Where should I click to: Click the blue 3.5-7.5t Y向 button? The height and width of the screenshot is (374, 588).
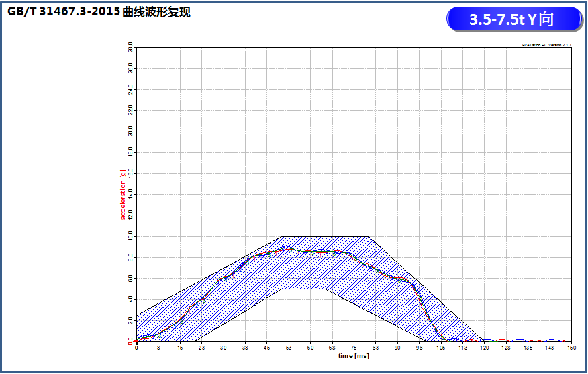(x=513, y=19)
